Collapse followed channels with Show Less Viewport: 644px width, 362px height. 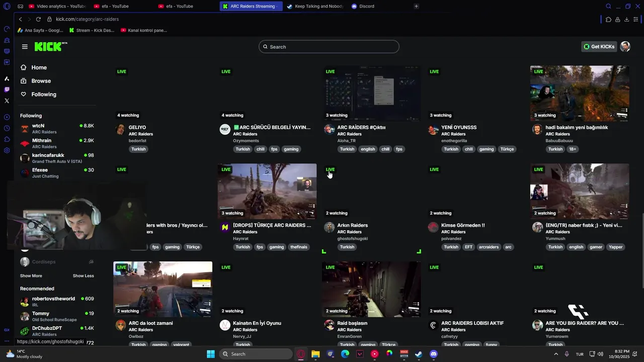tap(83, 276)
